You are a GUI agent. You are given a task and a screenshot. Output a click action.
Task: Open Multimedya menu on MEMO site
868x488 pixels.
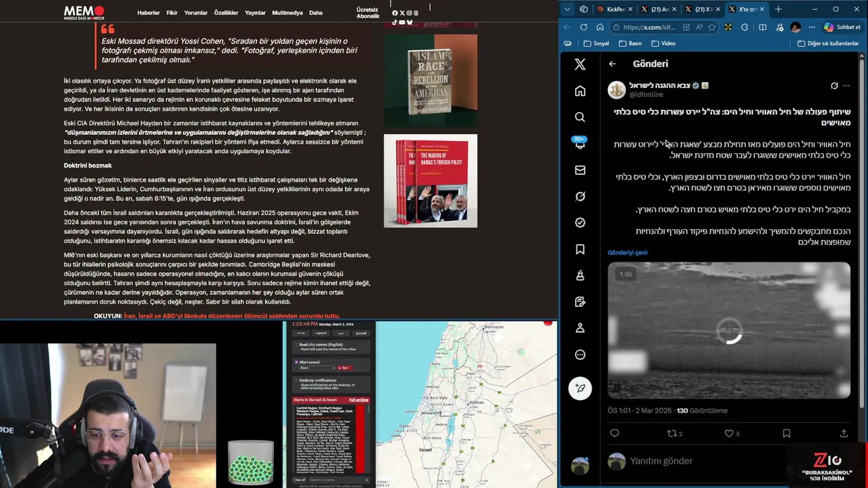pos(288,13)
